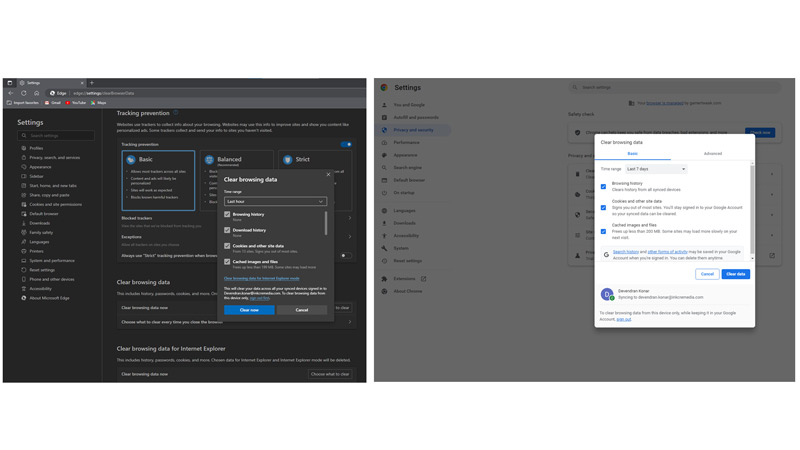Open the Last hour time range dropdown in Edge
800x450 pixels.
(x=275, y=202)
